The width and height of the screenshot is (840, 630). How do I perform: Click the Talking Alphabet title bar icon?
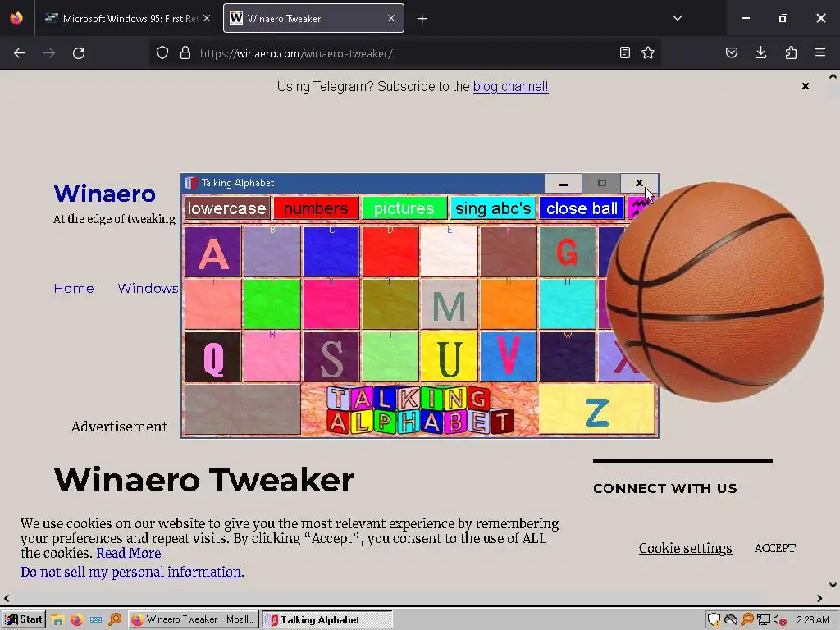point(190,183)
